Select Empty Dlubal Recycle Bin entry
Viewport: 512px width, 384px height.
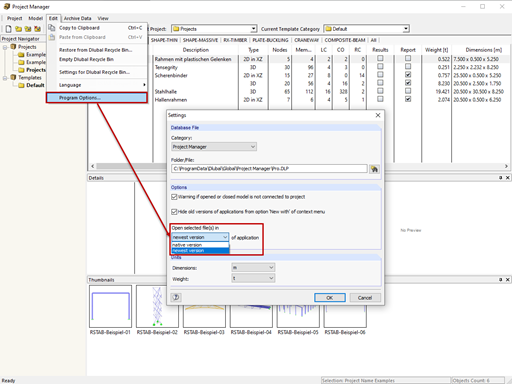point(97,59)
